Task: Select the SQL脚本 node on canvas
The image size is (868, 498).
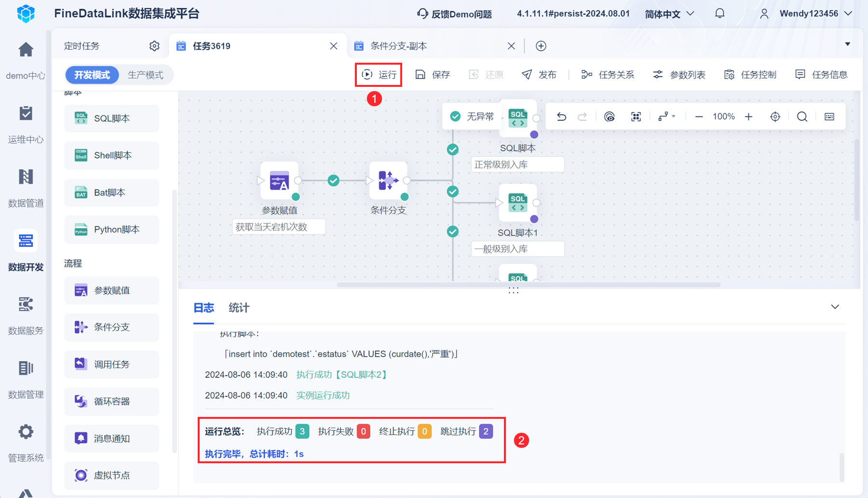Action: 518,119
